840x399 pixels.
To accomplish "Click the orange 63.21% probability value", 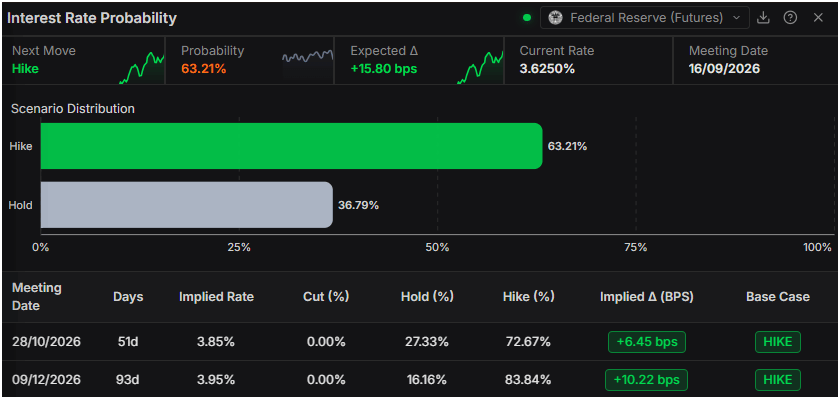I will pyautogui.click(x=204, y=69).
